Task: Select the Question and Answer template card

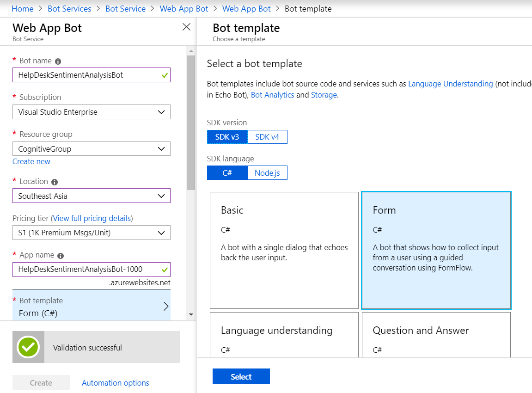Action: 436,335
